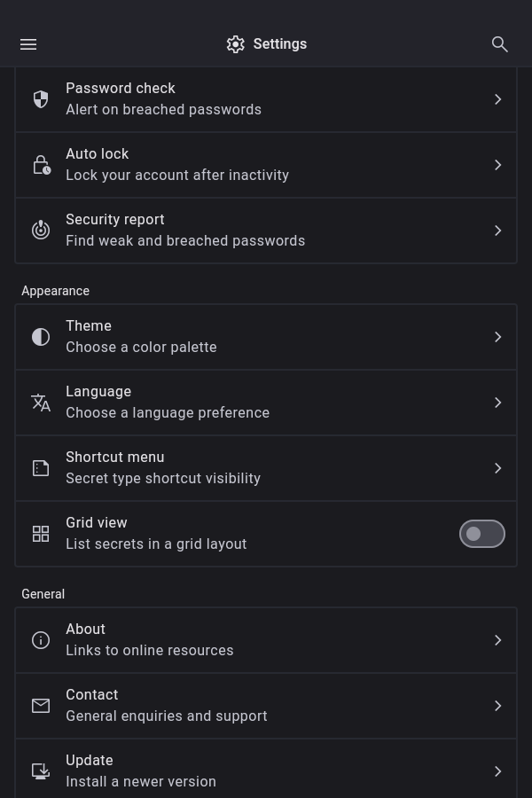
Task: Expand Auto lock using its chevron
Action: [498, 165]
